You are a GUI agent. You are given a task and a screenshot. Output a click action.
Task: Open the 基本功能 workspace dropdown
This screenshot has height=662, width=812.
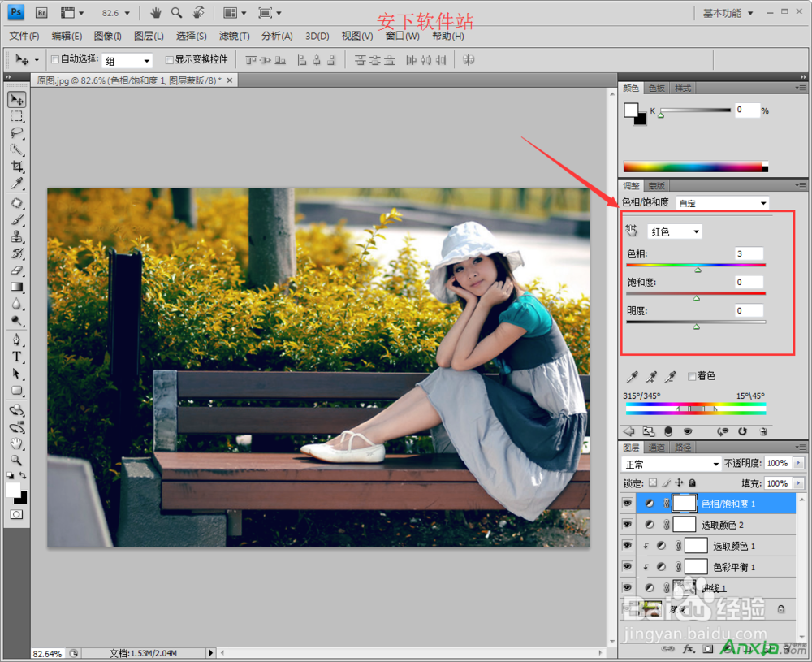pos(728,13)
